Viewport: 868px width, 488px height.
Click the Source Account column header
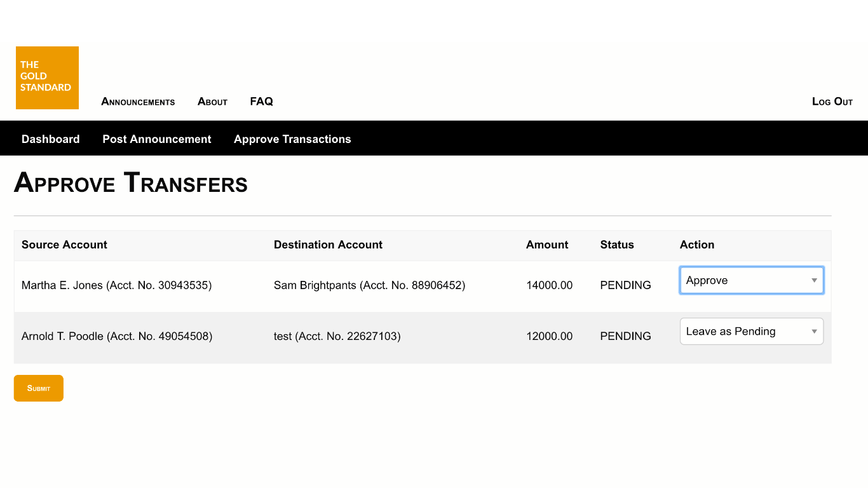pos(64,245)
